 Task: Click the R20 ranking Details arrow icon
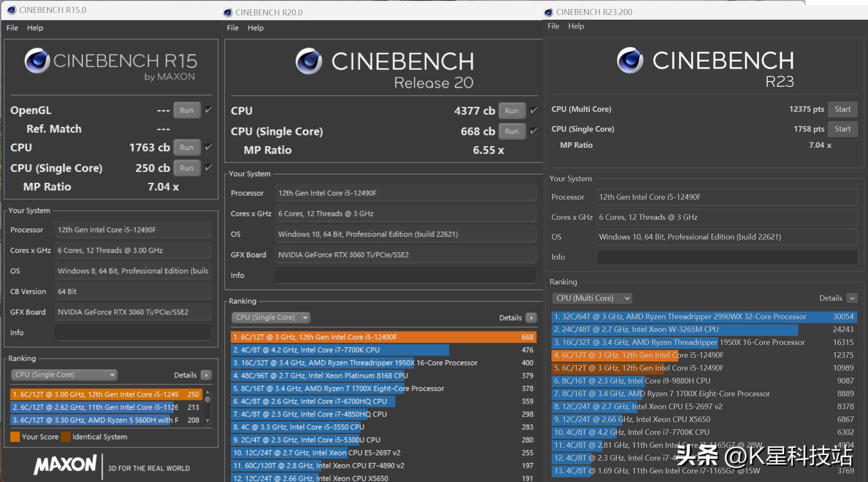click(x=531, y=317)
